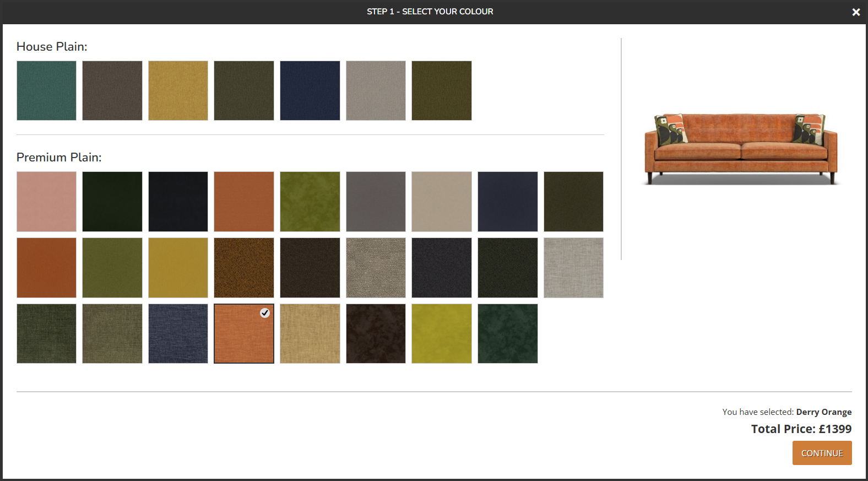Select the speckled brown tweed swatch

coord(243,267)
